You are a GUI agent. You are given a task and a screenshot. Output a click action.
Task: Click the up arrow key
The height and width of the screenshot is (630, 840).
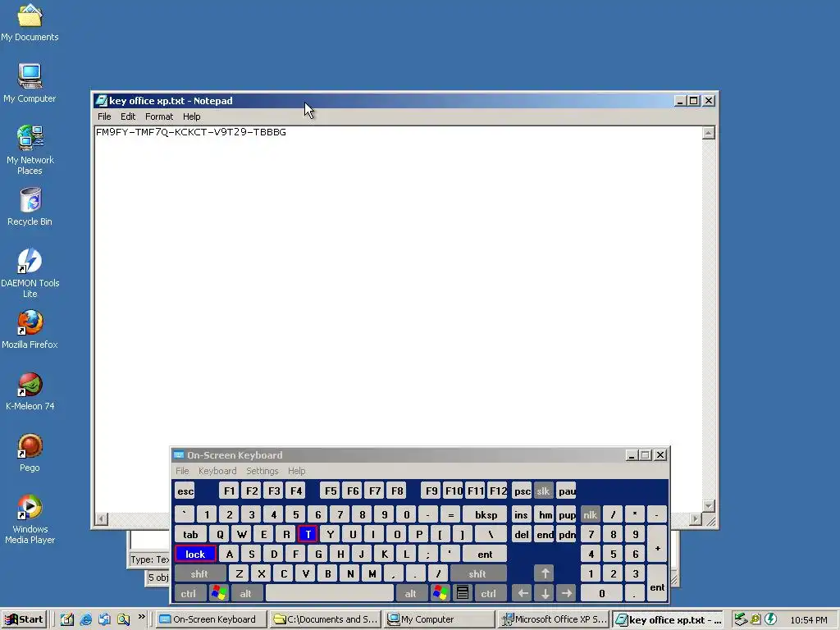[545, 573]
